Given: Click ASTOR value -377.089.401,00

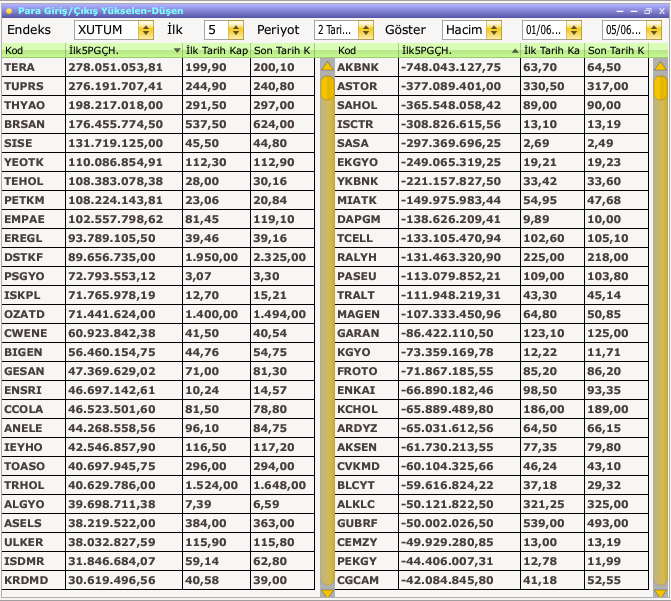Looking at the screenshot, I should point(451,86).
